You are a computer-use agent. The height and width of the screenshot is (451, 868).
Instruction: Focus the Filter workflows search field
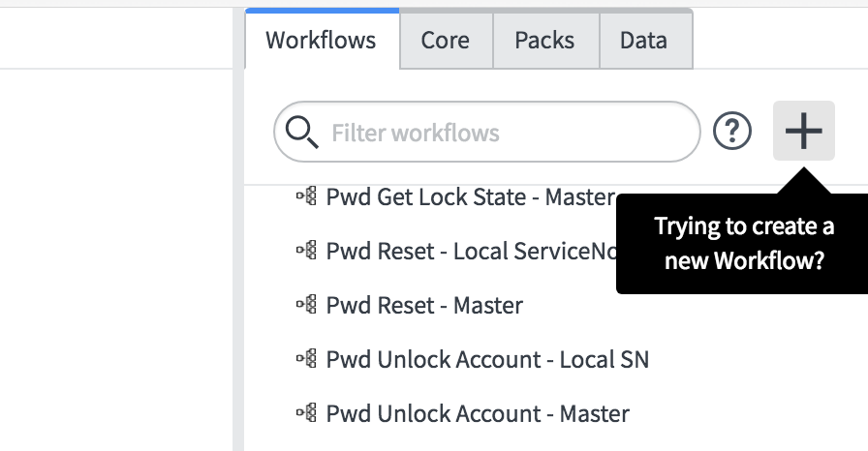[x=487, y=132]
